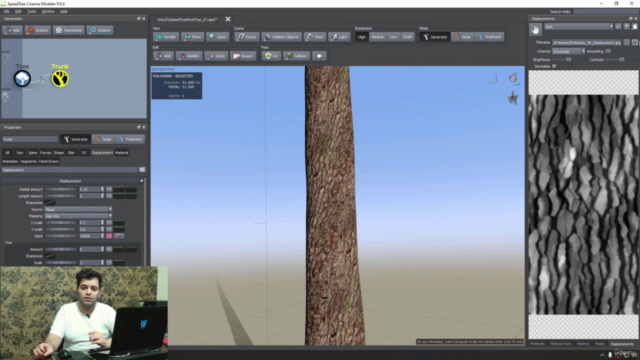This screenshot has height=360, width=640.
Task: Click the U scale stepper
Action: (x=102, y=223)
